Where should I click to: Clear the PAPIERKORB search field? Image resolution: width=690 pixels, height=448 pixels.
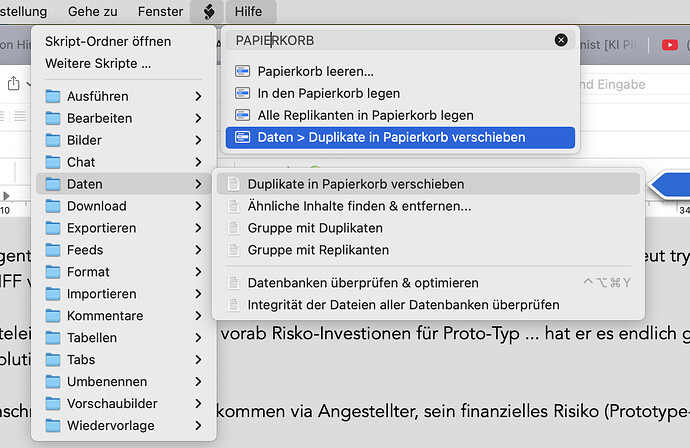point(561,40)
